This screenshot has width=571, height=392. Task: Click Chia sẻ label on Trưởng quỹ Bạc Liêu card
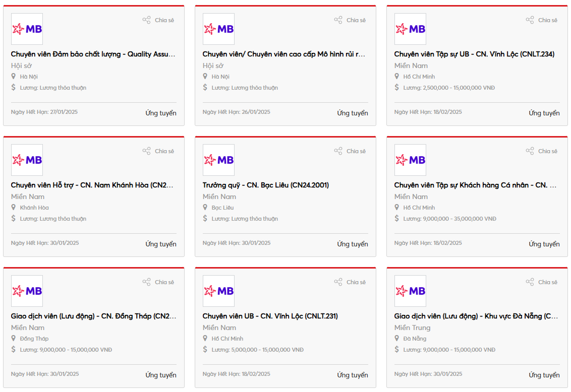point(356,151)
